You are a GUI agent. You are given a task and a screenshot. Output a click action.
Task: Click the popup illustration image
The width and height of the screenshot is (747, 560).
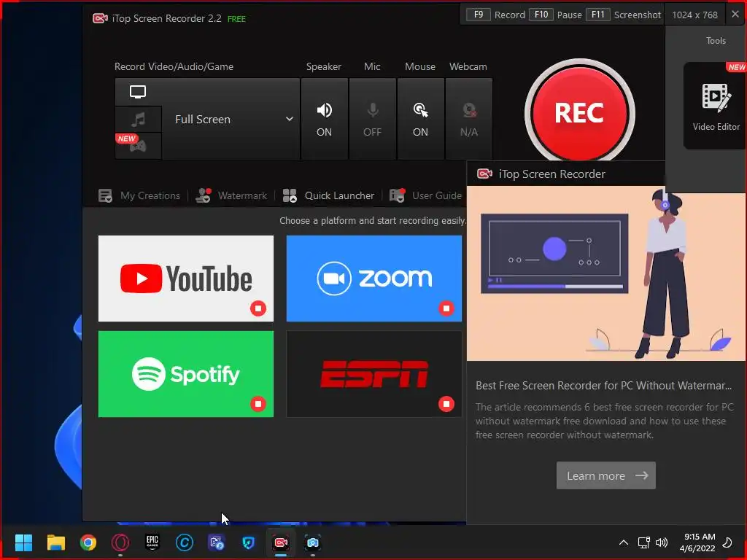coord(606,273)
